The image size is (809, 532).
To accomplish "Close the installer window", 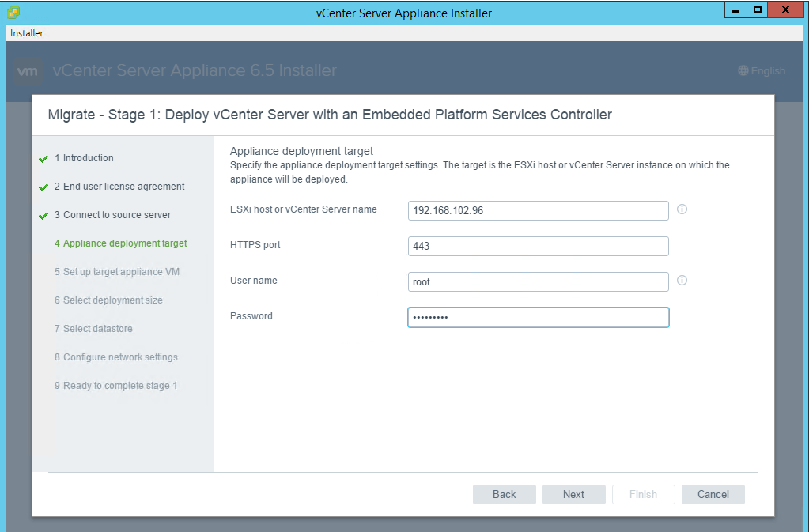I will point(785,9).
